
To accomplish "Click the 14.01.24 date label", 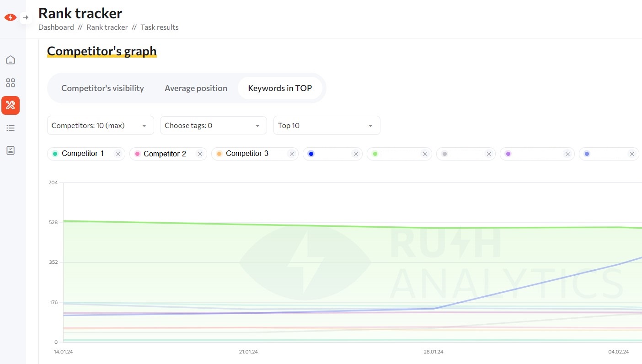I will tap(63, 352).
